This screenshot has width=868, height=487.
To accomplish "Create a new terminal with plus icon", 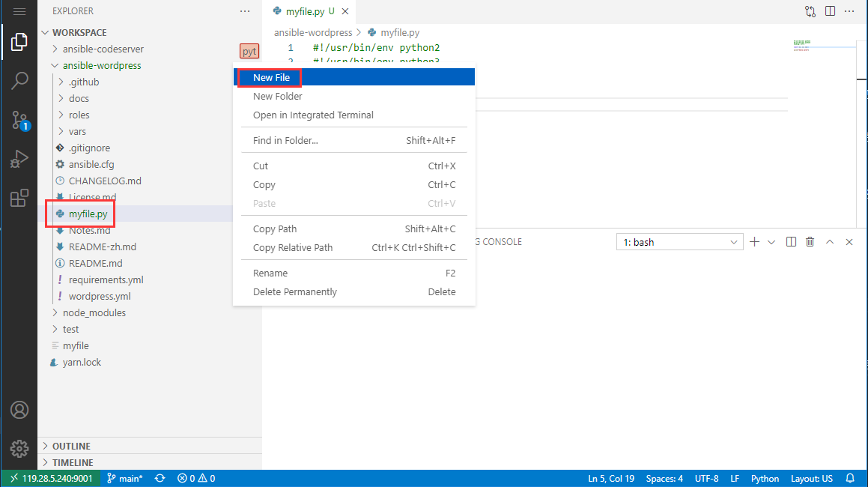I will tap(754, 242).
